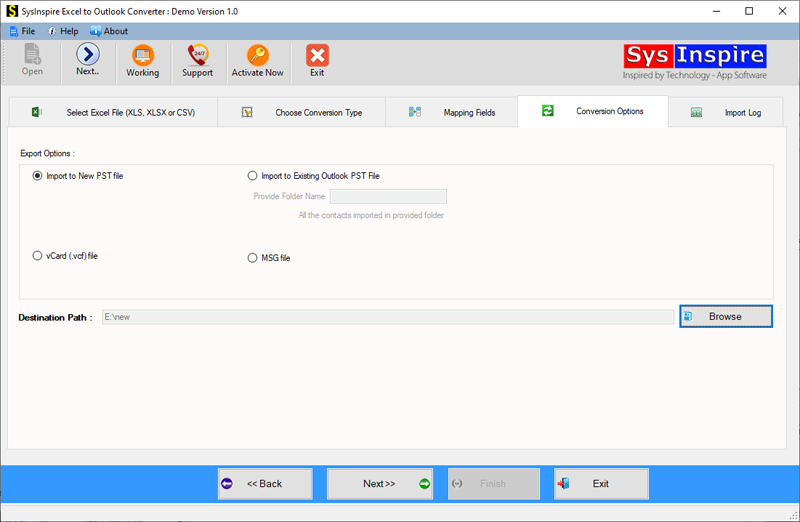Image resolution: width=800 pixels, height=522 pixels.
Task: Click the Browse button
Action: pos(726,316)
